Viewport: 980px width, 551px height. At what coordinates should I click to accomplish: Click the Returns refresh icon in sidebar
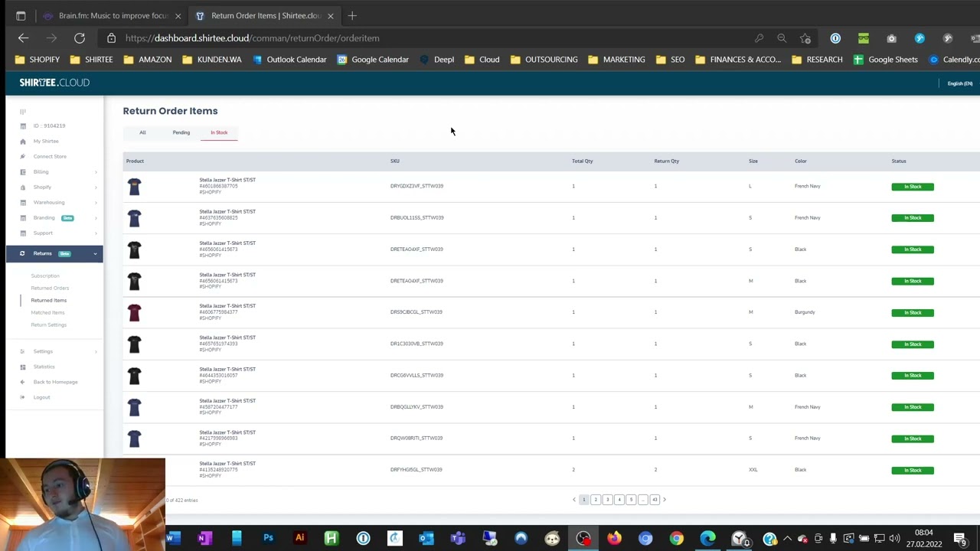[22, 253]
